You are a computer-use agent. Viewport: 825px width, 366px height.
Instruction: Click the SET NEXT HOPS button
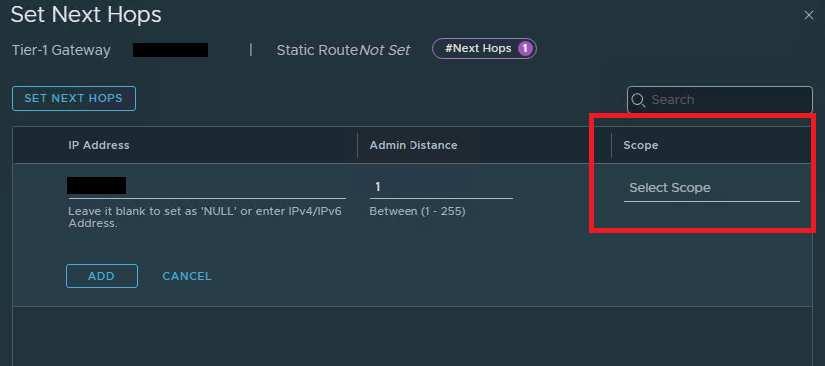tap(74, 98)
